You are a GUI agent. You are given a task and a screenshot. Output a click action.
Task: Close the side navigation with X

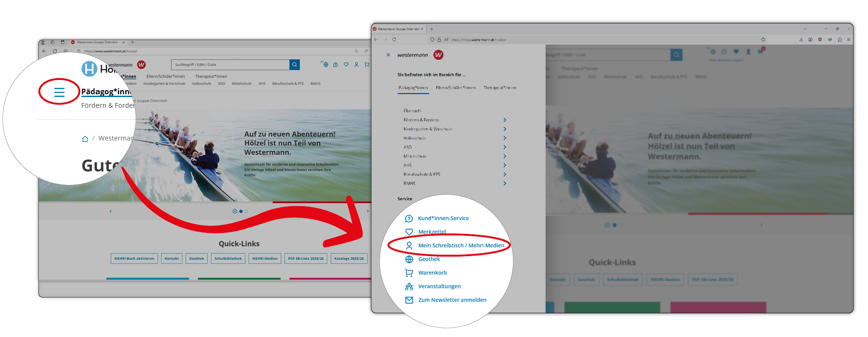pos(388,55)
